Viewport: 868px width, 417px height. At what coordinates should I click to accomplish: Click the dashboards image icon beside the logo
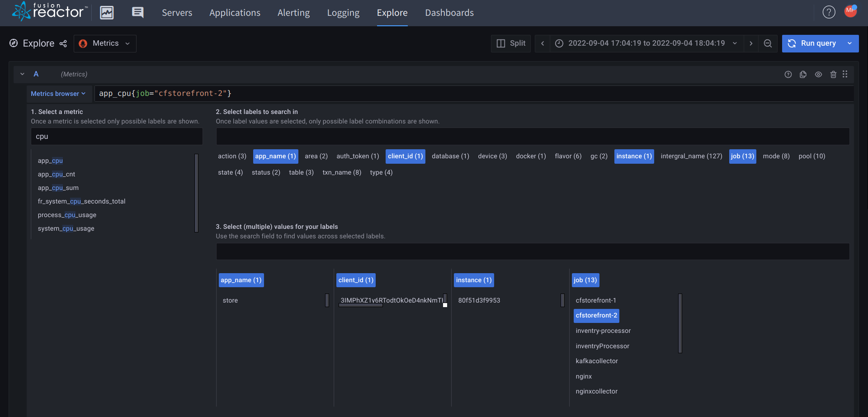coord(107,12)
